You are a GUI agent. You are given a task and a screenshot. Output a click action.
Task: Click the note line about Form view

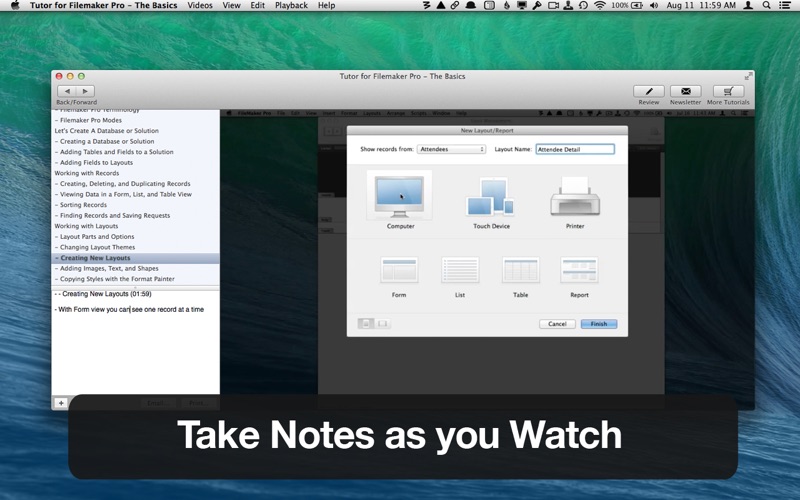(x=129, y=309)
